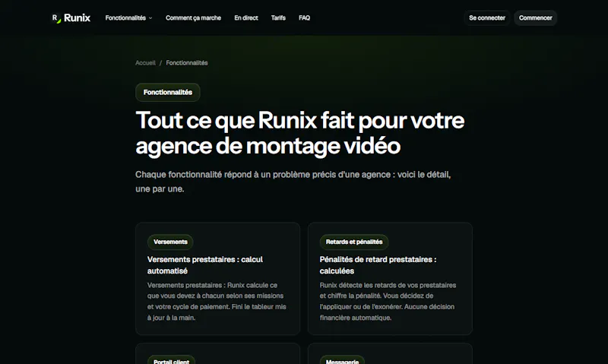Click the Commencer button
The height and width of the screenshot is (364, 608).
pos(536,17)
